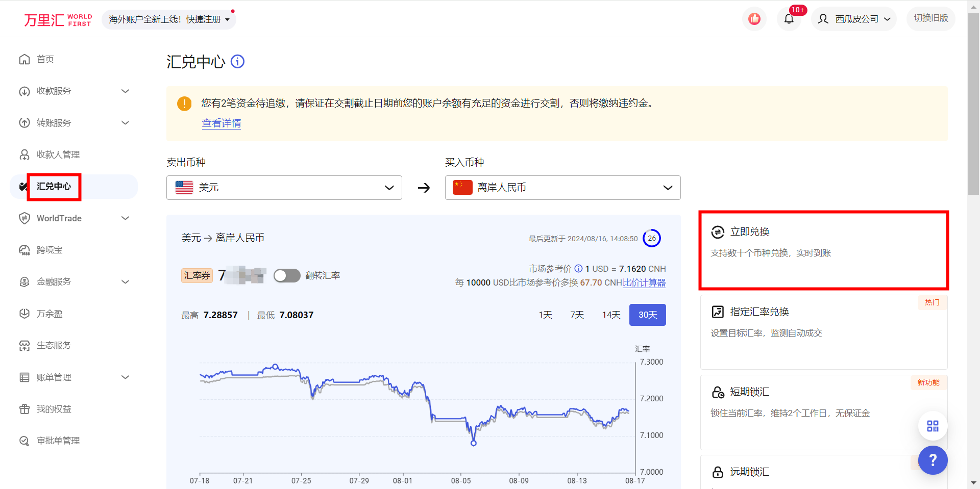Open the 查看详情 link
The width and height of the screenshot is (980, 489).
click(x=221, y=123)
